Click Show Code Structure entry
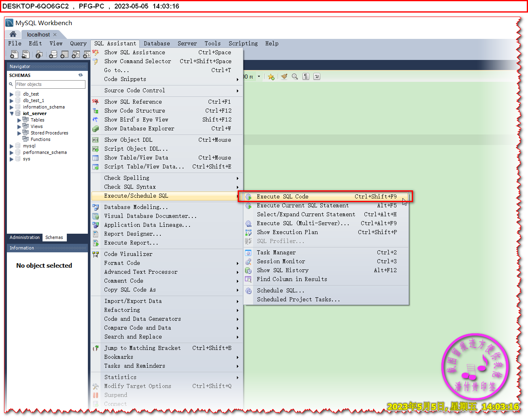This screenshot has width=528, height=420. coord(167,111)
